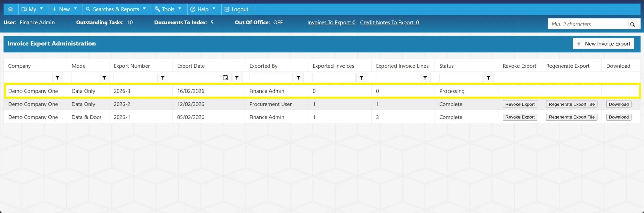This screenshot has height=213, width=644.
Task: Focus the Export Number filter text box
Action: coord(135,78)
